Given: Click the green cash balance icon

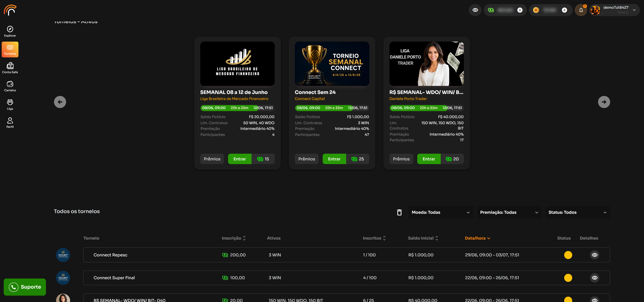Looking at the screenshot, I should (x=491, y=10).
